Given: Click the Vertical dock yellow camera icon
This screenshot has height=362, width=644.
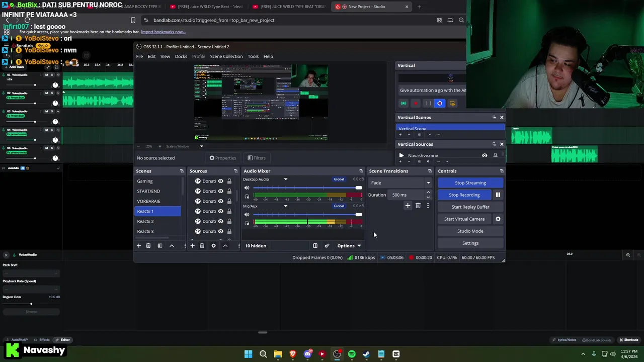Looking at the screenshot, I should pos(452,103).
